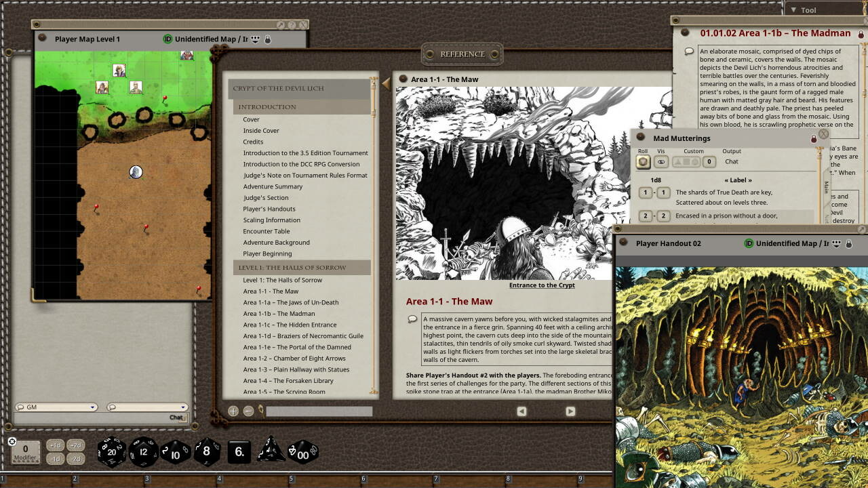Toggle ID icon on Player Handout 02
Screen dimensions: 868x488
click(x=749, y=243)
